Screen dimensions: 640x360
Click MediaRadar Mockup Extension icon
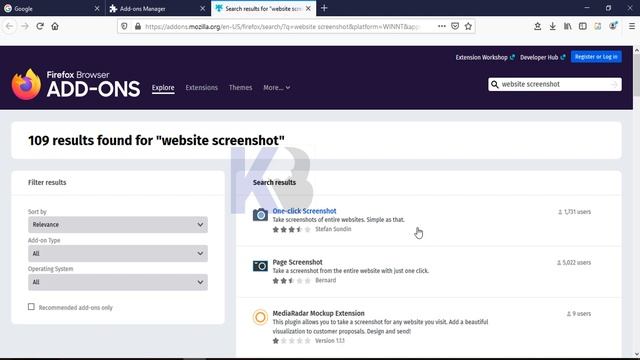[260, 317]
